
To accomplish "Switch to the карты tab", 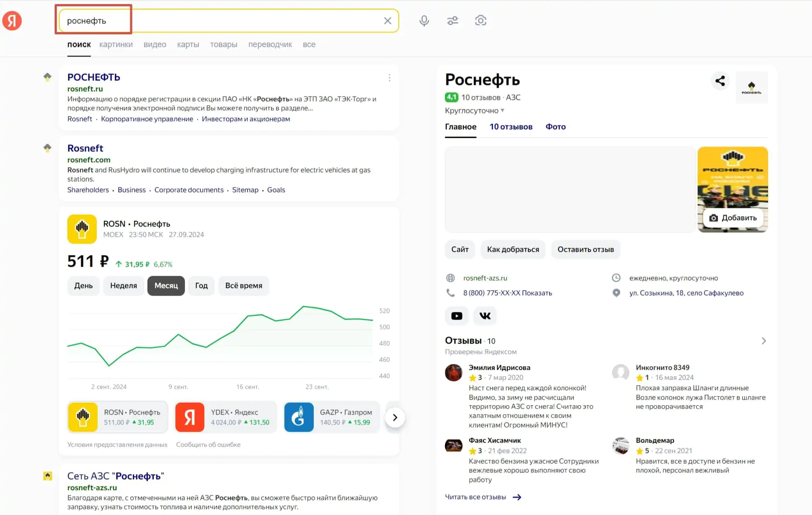I will pos(188,44).
